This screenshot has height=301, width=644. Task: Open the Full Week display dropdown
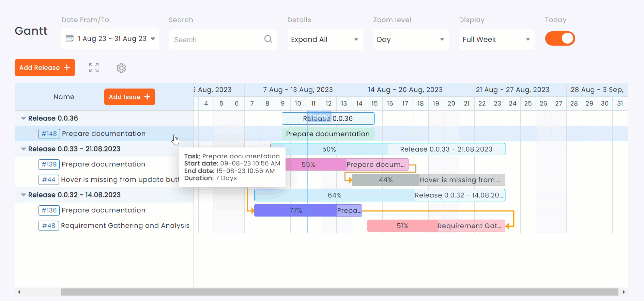pos(496,39)
